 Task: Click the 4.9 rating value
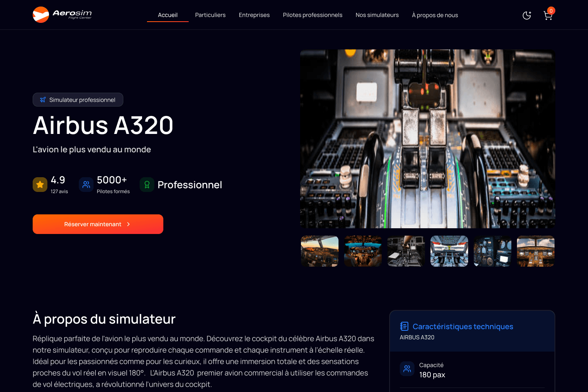click(58, 180)
